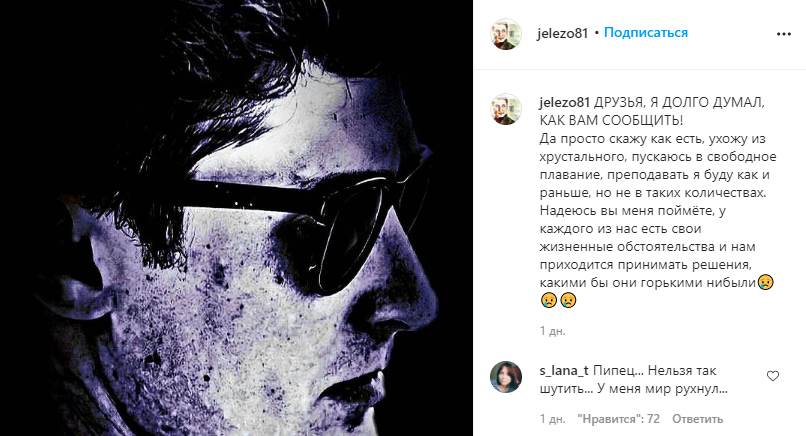The image size is (806, 436).
Task: Open the jelezo81 username in the header
Action: point(562,33)
